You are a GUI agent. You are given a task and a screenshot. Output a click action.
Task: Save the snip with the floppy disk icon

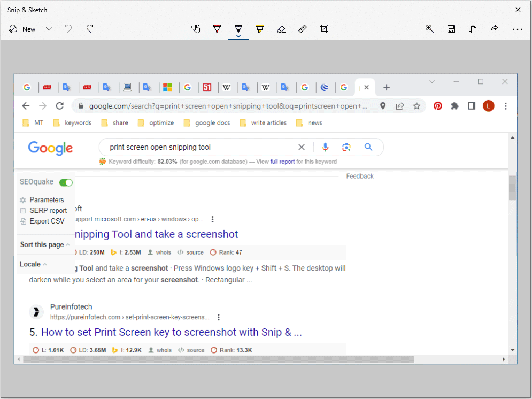(x=451, y=29)
